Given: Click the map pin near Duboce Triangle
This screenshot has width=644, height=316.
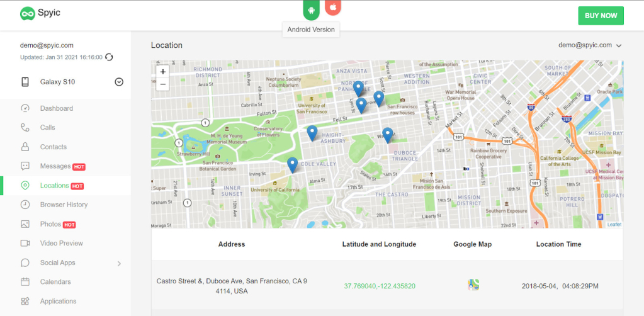Looking at the screenshot, I should click(388, 135).
